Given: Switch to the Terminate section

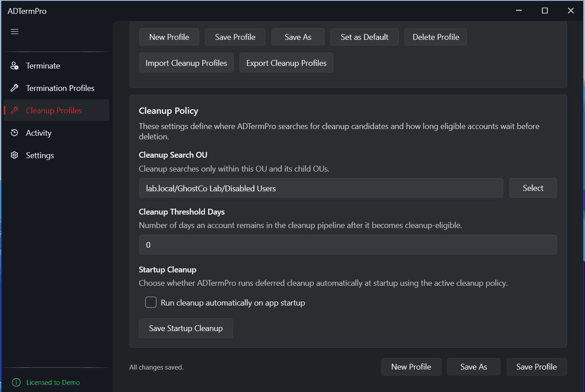Looking at the screenshot, I should [43, 65].
